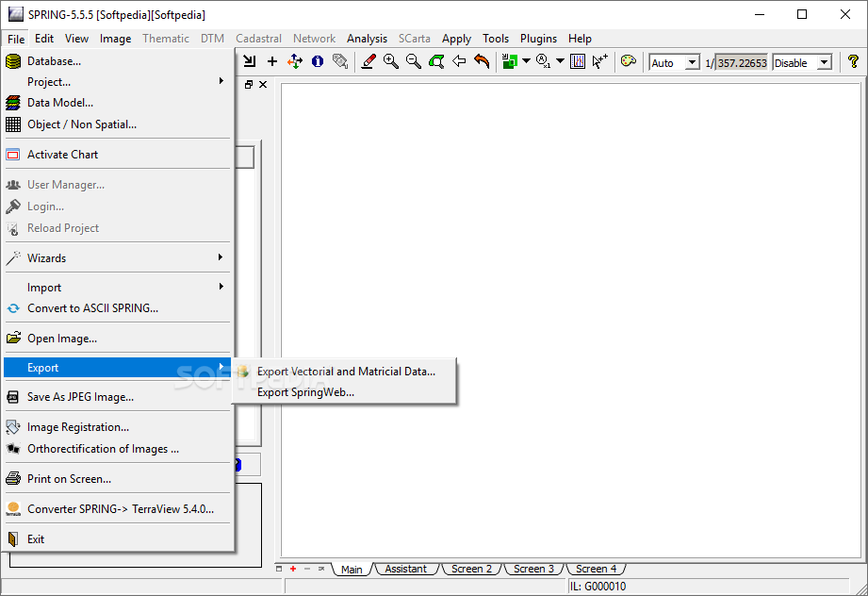This screenshot has height=596, width=868.
Task: Click the arrow-to-corner toolbar icon
Action: [x=250, y=61]
